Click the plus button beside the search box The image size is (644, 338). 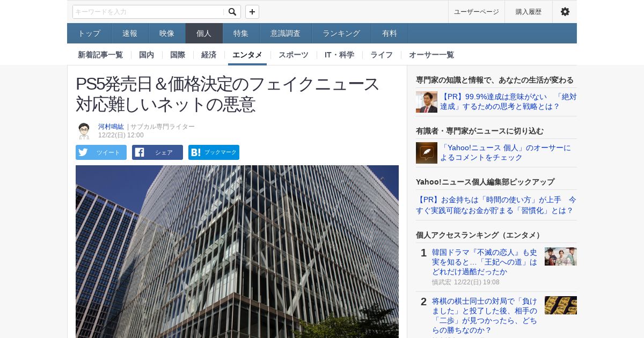tap(252, 12)
